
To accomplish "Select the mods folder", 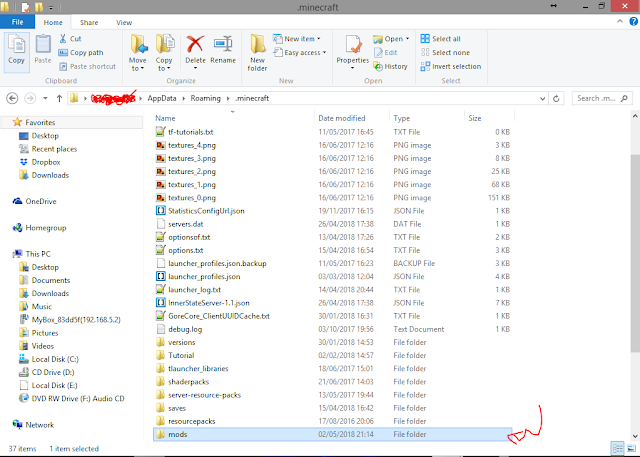I will click(333, 434).
